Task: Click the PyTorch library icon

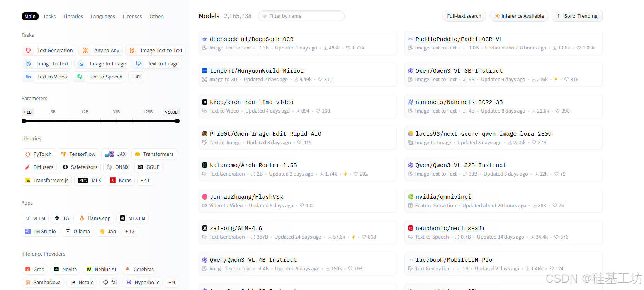Action: 28,154
